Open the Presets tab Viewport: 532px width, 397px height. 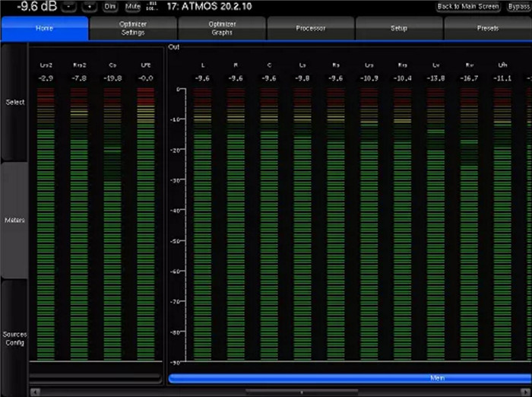point(488,28)
